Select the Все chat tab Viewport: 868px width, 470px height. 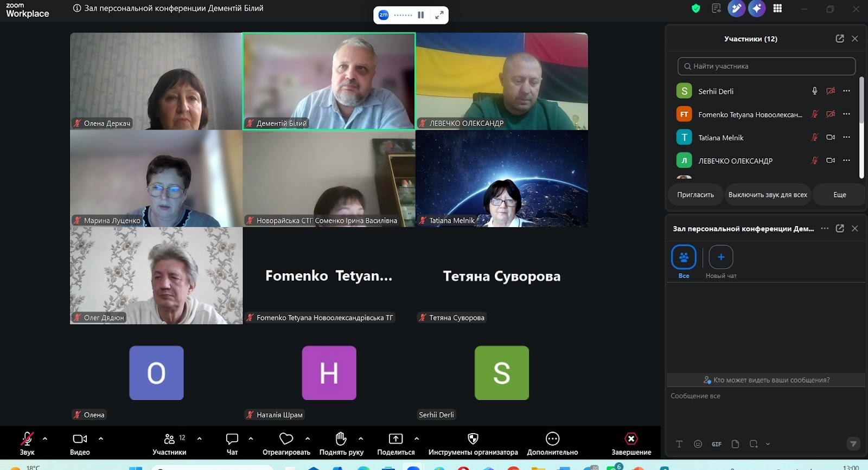(684, 262)
